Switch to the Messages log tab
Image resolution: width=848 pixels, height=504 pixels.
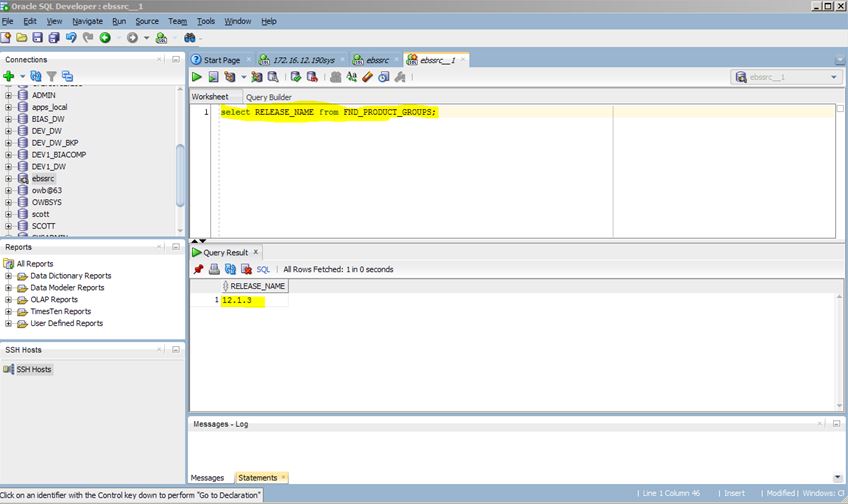tap(207, 478)
